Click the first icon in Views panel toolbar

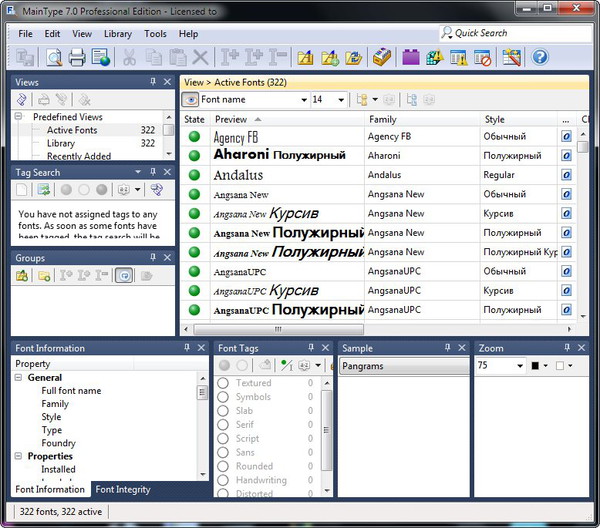tap(22, 100)
